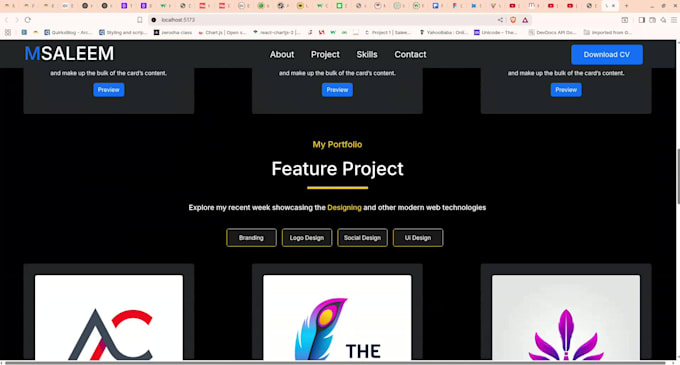Image resolution: width=680 pixels, height=365 pixels.
Task: Expand the "Imported from G..." bookmarks folder
Action: 608,33
